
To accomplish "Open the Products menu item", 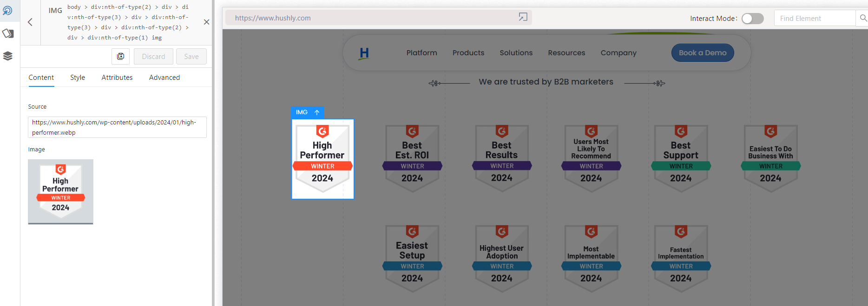I will coord(468,53).
